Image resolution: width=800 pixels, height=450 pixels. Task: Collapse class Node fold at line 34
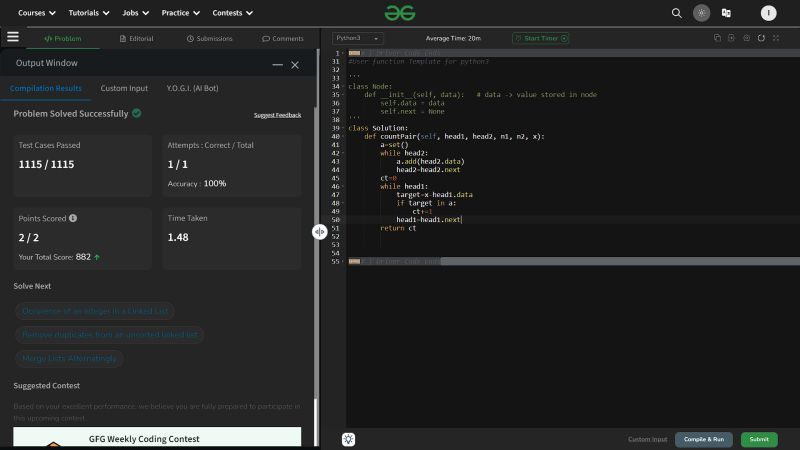[x=343, y=87]
